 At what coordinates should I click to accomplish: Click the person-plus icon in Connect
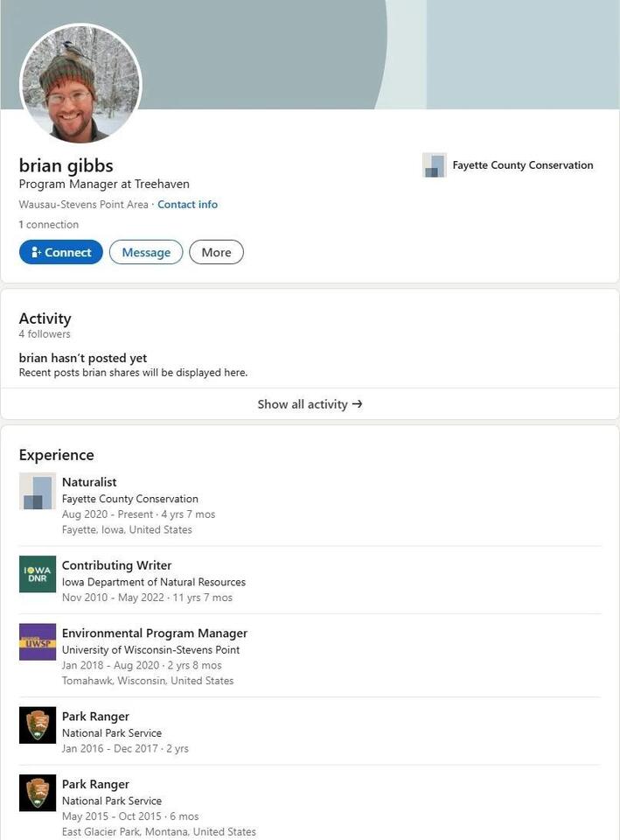coord(36,252)
